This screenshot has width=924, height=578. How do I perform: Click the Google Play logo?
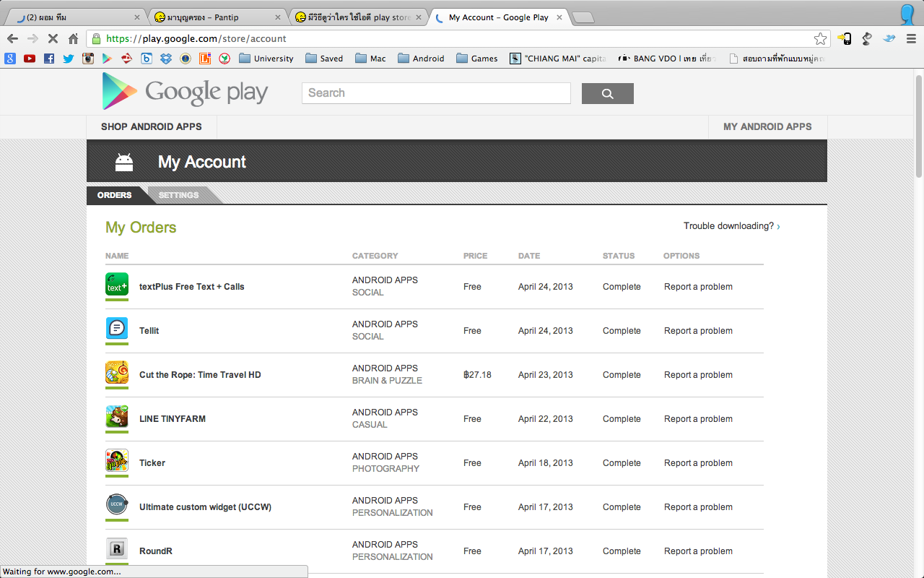(185, 92)
